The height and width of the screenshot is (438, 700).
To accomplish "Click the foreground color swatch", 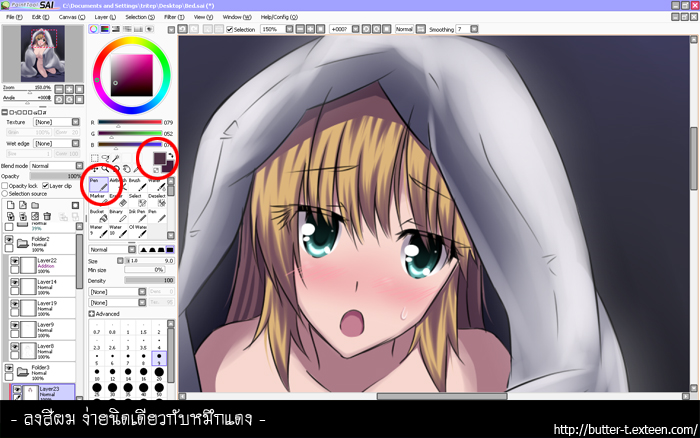I will point(159,158).
